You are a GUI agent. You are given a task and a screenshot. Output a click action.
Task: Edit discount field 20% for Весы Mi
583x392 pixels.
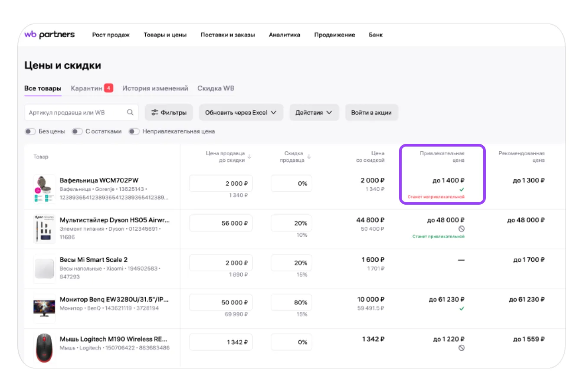(291, 263)
